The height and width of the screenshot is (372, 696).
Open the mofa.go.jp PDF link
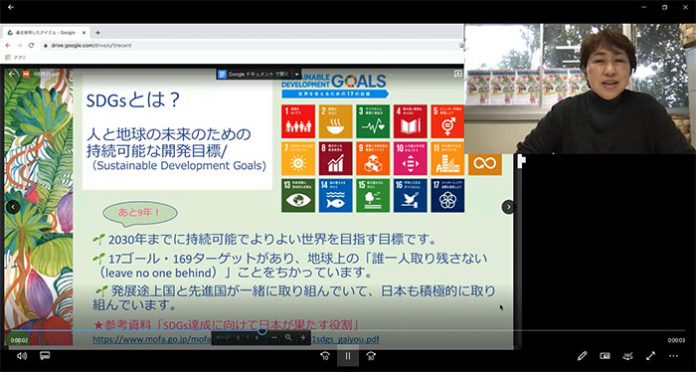[x=236, y=340]
